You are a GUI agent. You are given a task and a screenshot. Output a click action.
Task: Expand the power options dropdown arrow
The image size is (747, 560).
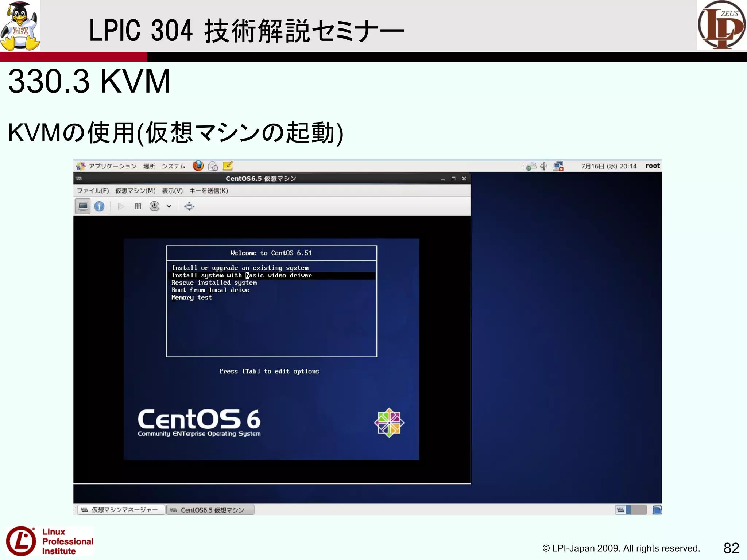[x=169, y=206]
